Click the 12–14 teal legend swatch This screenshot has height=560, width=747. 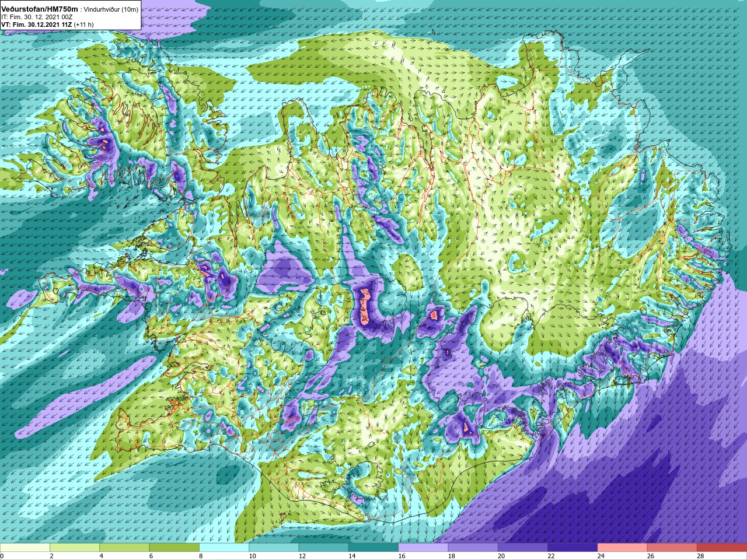point(324,548)
